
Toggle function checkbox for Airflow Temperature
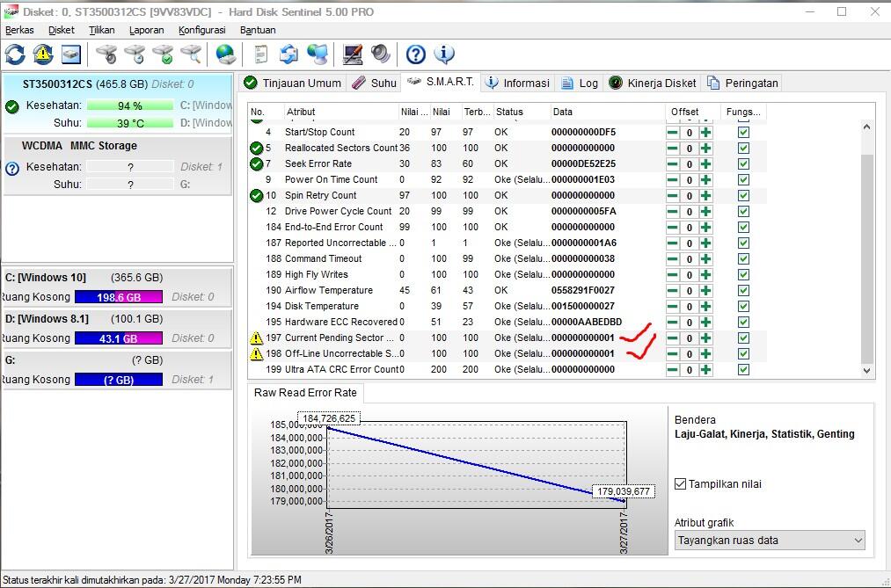743,291
